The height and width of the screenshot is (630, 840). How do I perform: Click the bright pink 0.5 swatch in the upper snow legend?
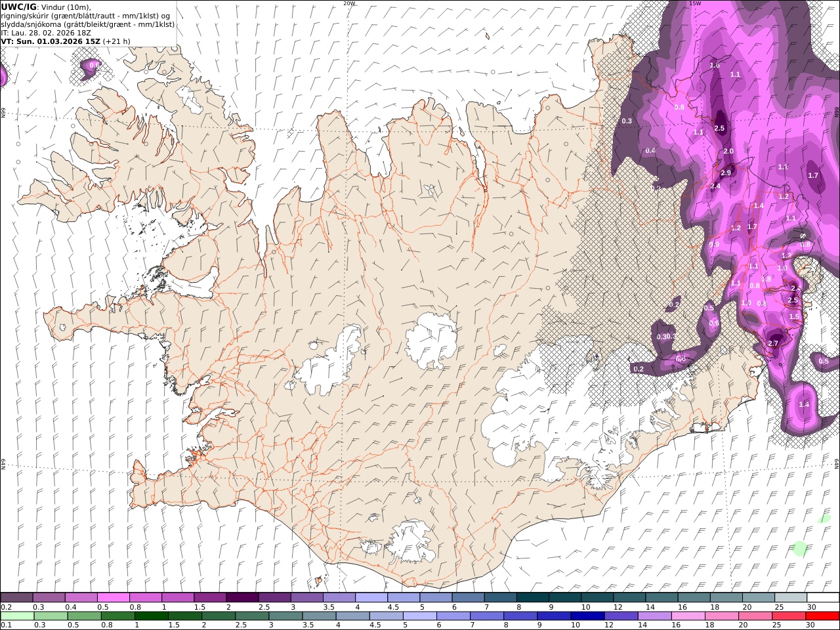pos(113,598)
